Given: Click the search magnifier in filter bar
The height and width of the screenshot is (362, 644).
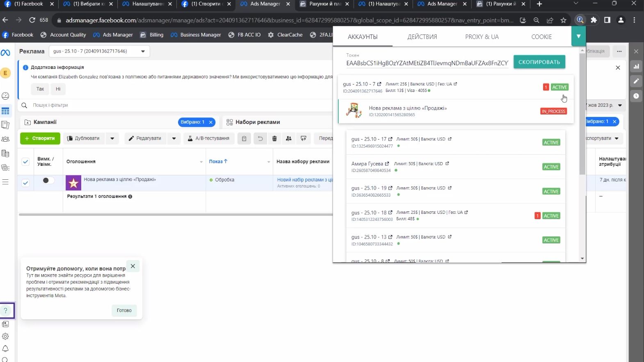Looking at the screenshot, I should tap(24, 105).
